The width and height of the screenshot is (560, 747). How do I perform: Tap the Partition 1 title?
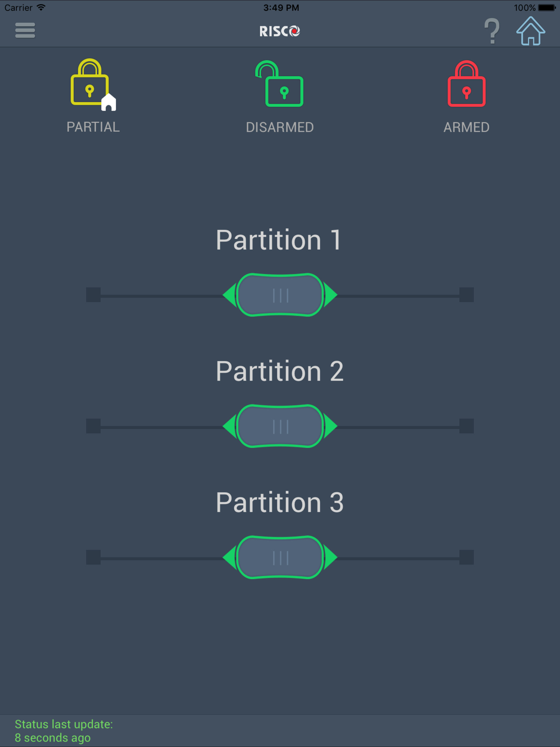click(279, 240)
